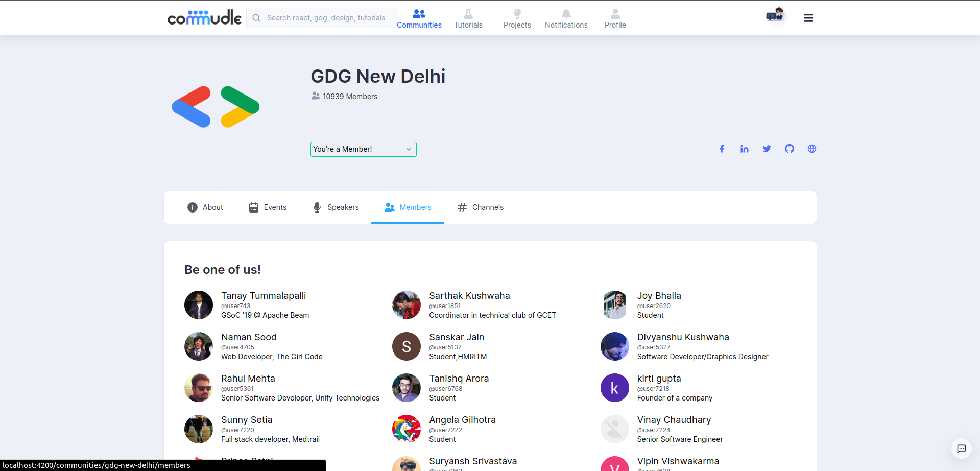This screenshot has height=471, width=980.
Task: Open Vinay Chaudhary's placeholder avatar
Action: click(x=614, y=429)
